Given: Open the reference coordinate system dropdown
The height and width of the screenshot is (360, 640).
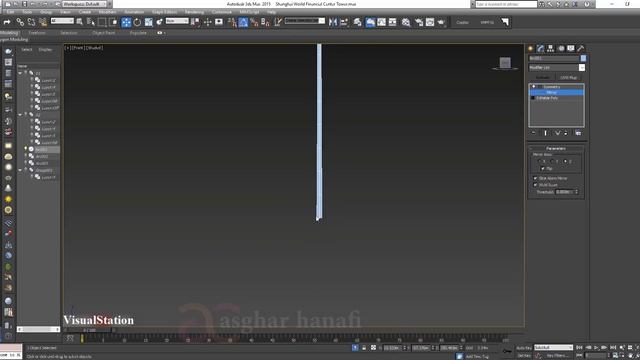Looking at the screenshot, I should pyautogui.click(x=177, y=21).
